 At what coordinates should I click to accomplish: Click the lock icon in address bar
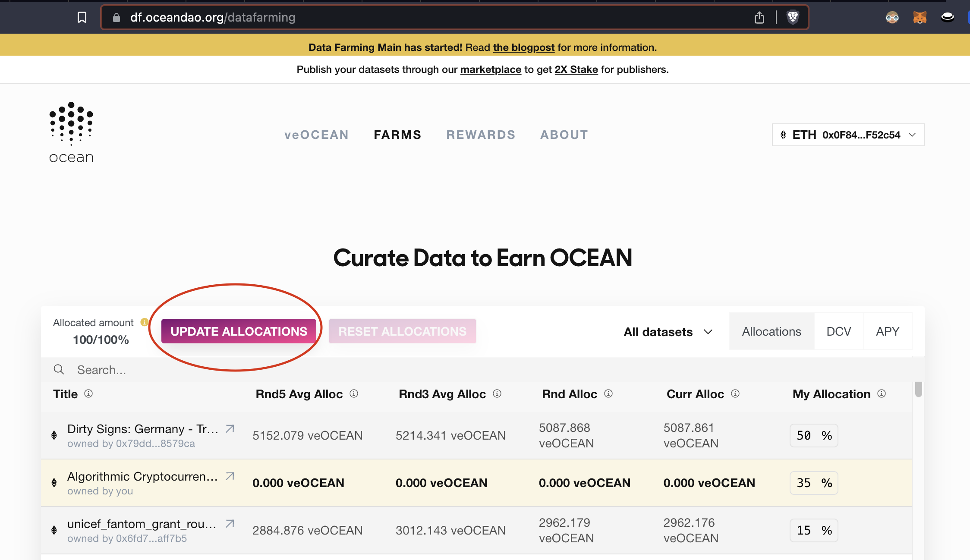(116, 17)
